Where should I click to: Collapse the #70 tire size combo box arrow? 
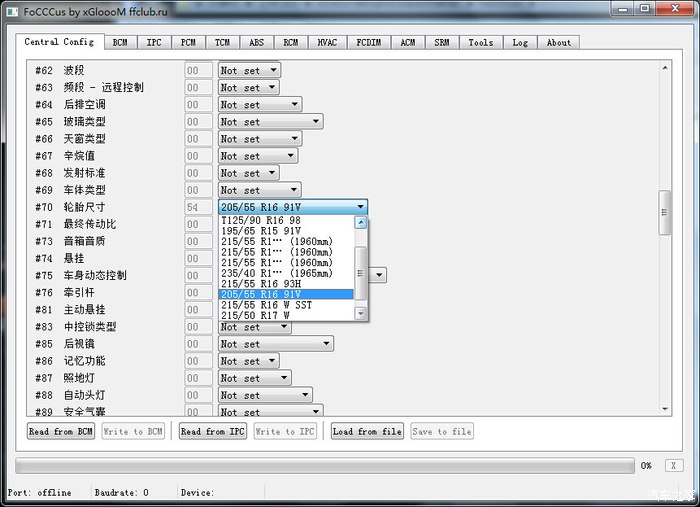click(x=359, y=207)
